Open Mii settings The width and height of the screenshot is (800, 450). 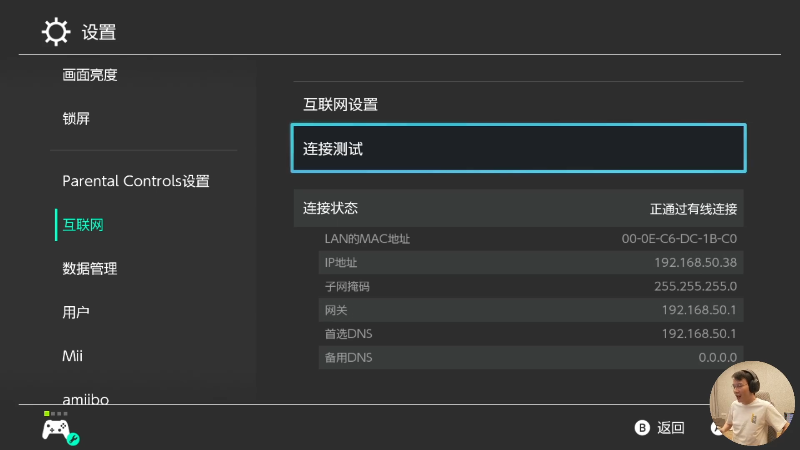click(72, 356)
